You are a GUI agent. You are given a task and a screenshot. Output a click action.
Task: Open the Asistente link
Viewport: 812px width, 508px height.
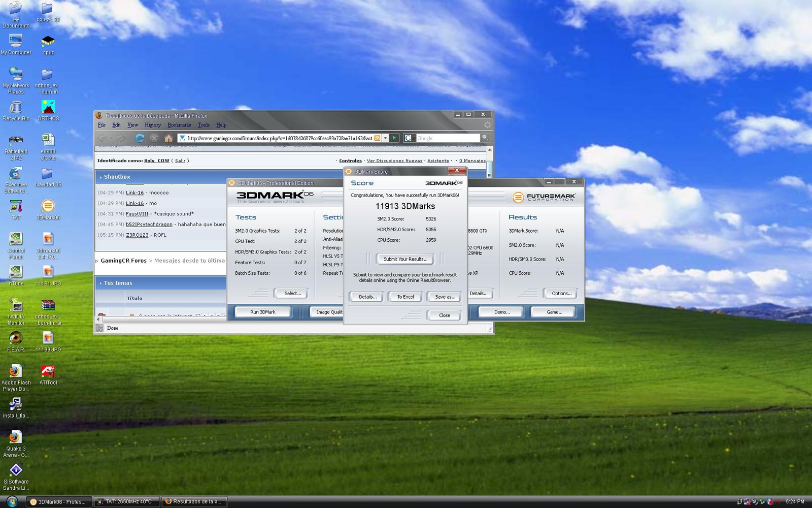[438, 161]
